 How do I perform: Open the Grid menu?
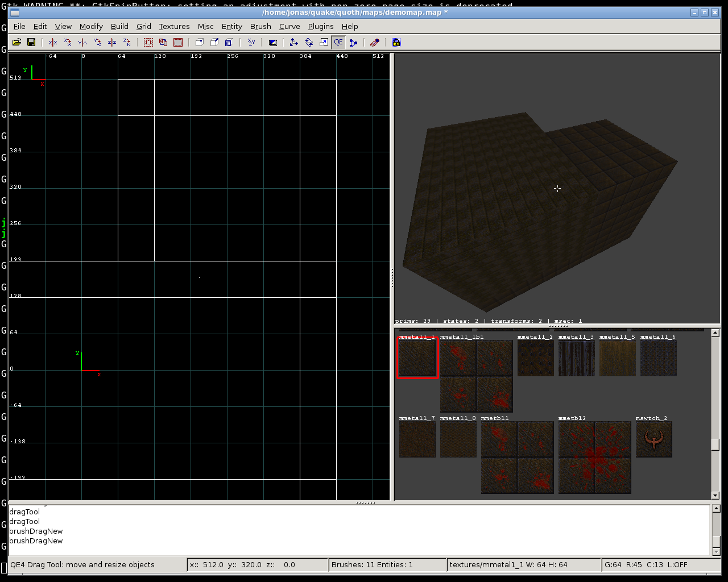pyautogui.click(x=144, y=26)
